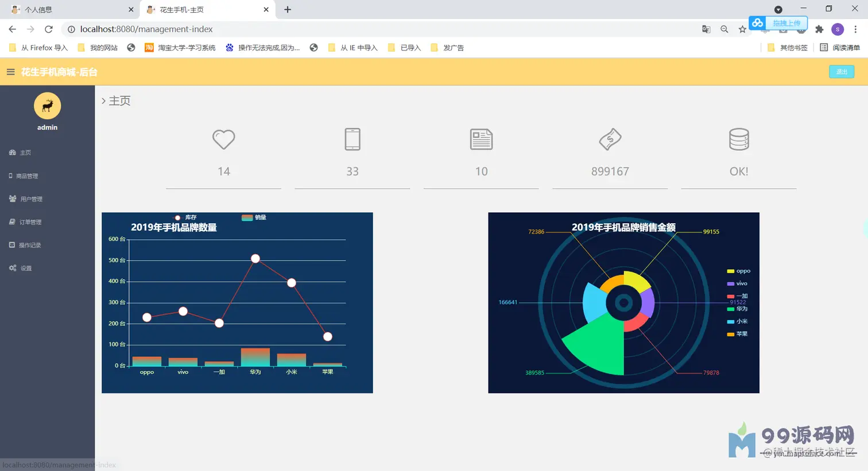Image resolution: width=868 pixels, height=471 pixels.
Task: Open 阅读清单 reading list
Action: (840, 48)
